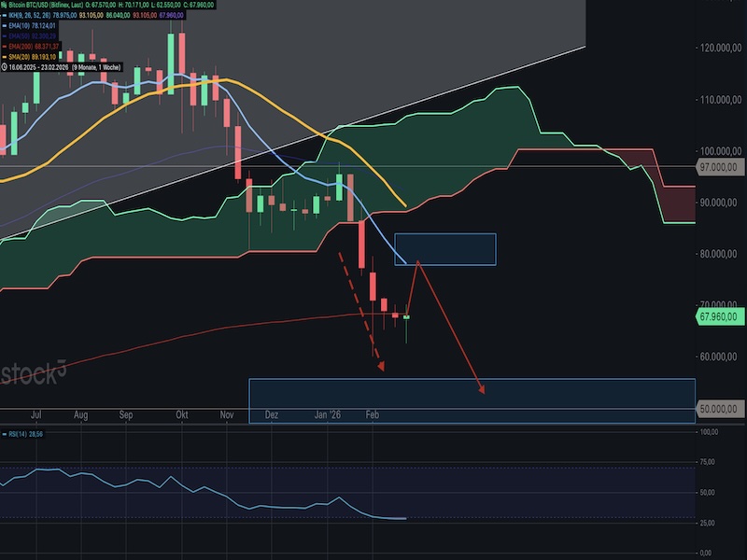
Task: Click the upper blue rectangle zone near 80.000
Action: pos(444,248)
